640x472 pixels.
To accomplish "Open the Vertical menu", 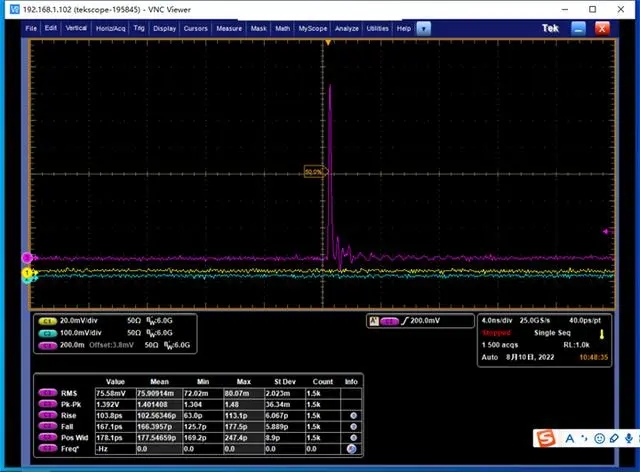I will 76,29.
